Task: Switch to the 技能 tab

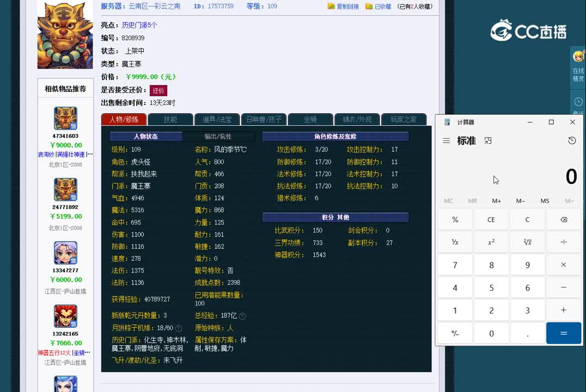Action: 170,119
